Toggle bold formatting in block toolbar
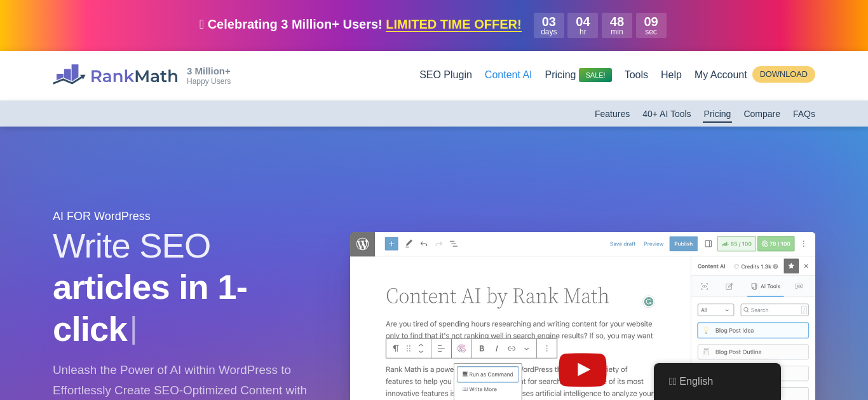The width and height of the screenshot is (868, 400). [x=482, y=348]
